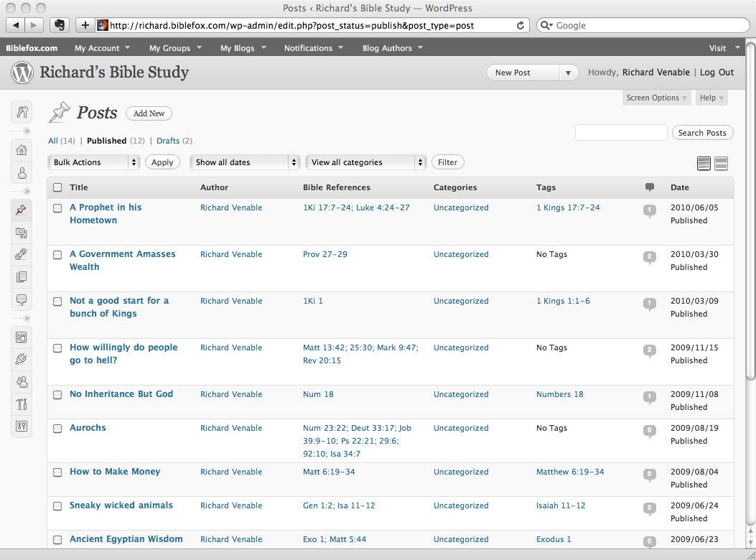The height and width of the screenshot is (560, 756).
Task: Click the topmost sidebar icon above Dashboard
Action: pos(22,113)
